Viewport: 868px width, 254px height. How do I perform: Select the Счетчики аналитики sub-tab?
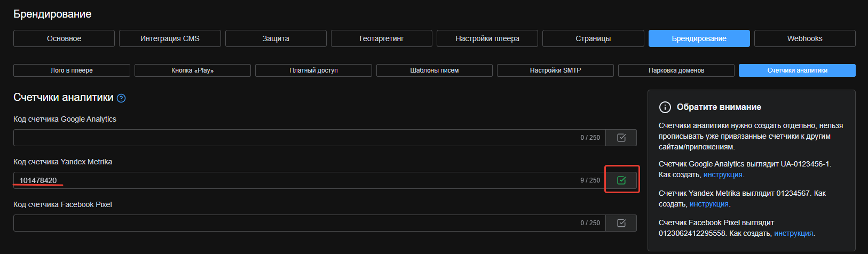point(797,70)
